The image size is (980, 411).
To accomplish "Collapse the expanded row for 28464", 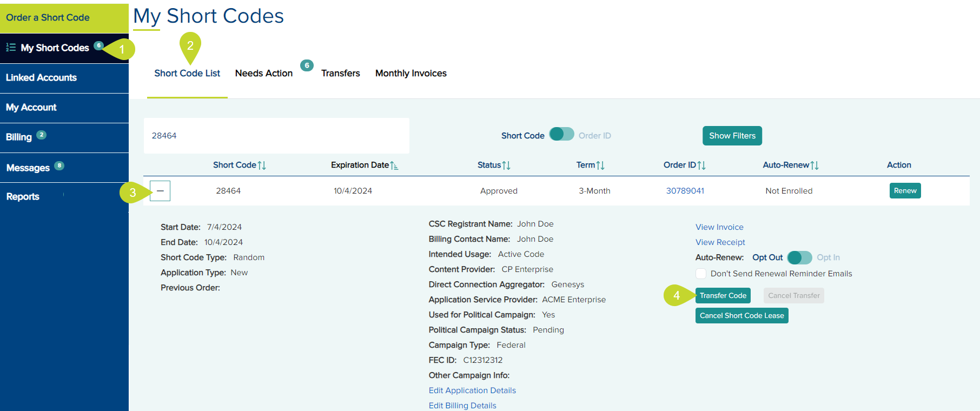I will [x=160, y=191].
